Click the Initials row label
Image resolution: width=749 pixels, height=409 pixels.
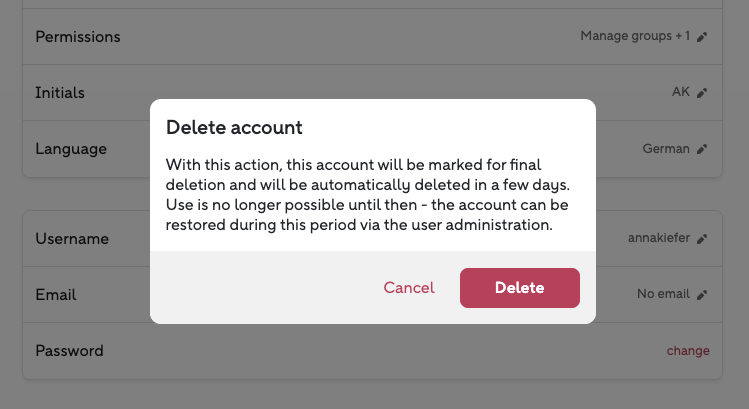[x=60, y=93]
